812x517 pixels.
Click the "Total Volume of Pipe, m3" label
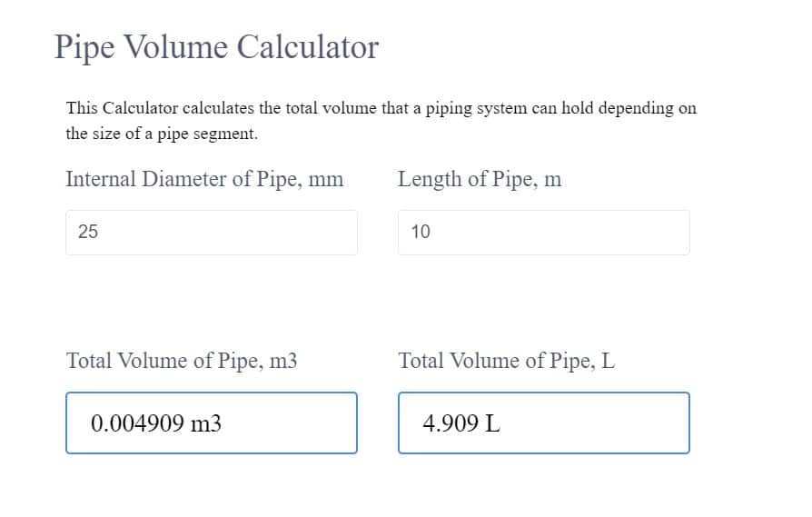(182, 361)
